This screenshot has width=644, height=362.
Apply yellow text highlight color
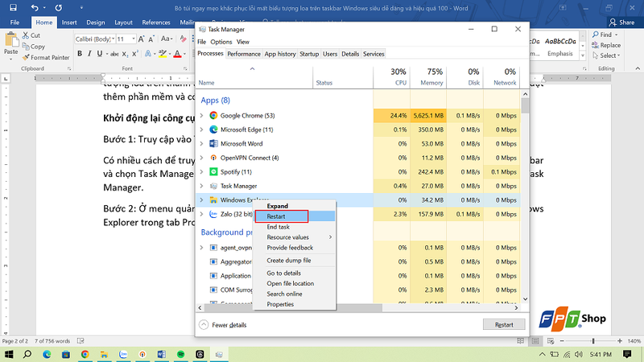[163, 54]
